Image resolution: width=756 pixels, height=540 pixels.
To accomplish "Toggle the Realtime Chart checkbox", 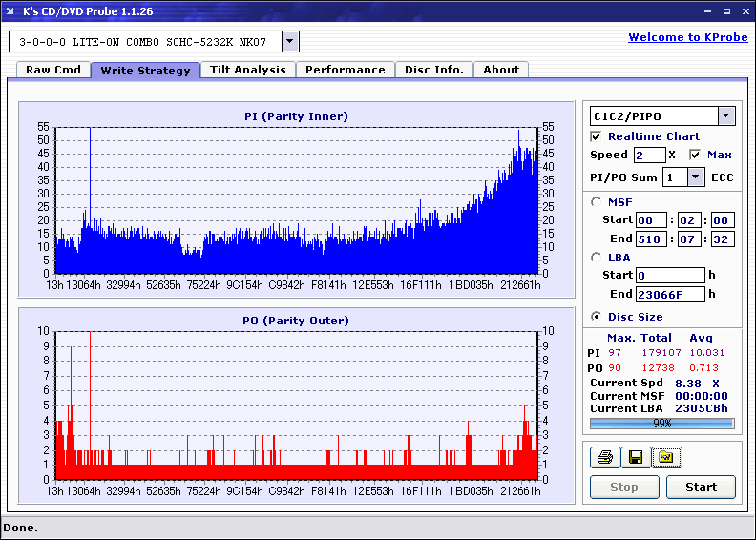I will (x=597, y=136).
